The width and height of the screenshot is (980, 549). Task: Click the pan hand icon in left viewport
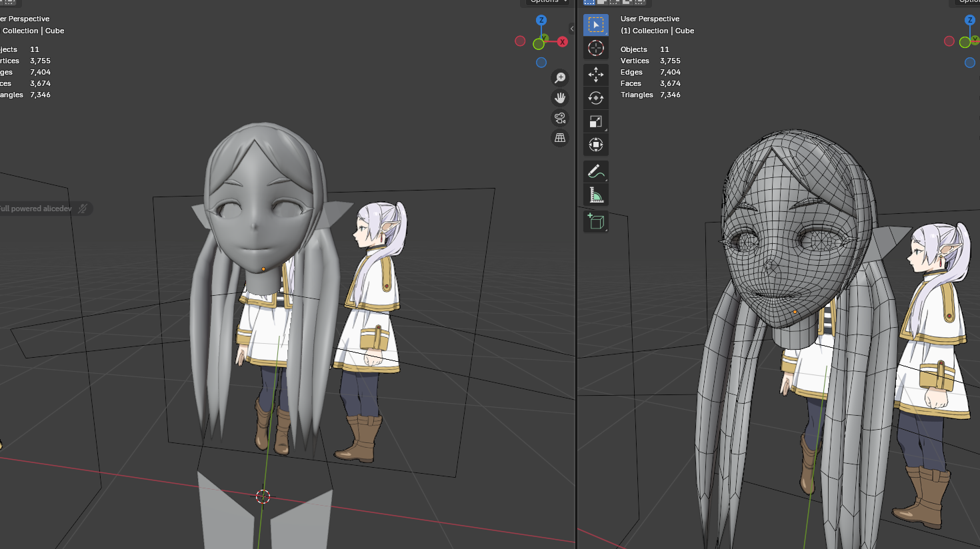pyautogui.click(x=560, y=98)
